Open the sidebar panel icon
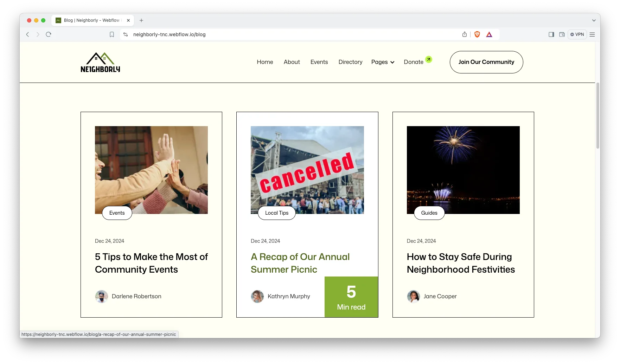Image resolution: width=620 pixels, height=364 pixels. 551,34
